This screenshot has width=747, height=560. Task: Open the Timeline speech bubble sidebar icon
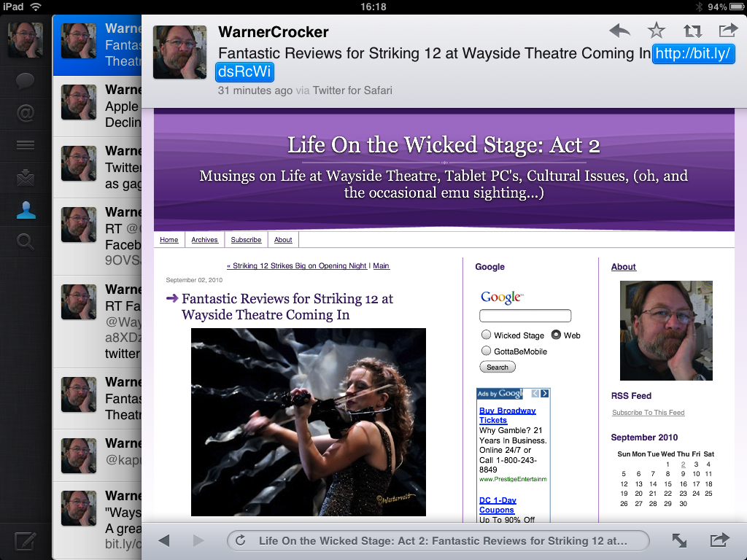click(x=26, y=81)
